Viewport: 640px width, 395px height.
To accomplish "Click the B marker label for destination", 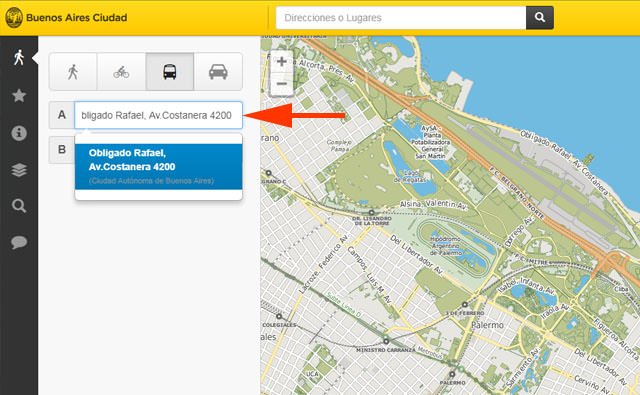I will (62, 149).
